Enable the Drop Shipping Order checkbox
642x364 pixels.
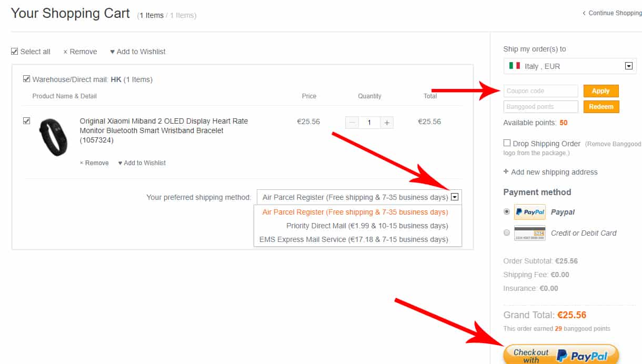(x=507, y=143)
